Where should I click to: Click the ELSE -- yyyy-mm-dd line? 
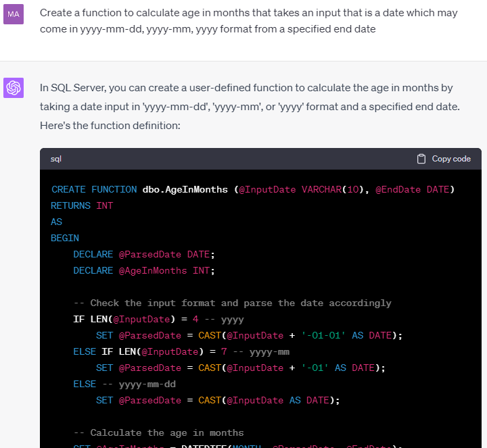(124, 384)
